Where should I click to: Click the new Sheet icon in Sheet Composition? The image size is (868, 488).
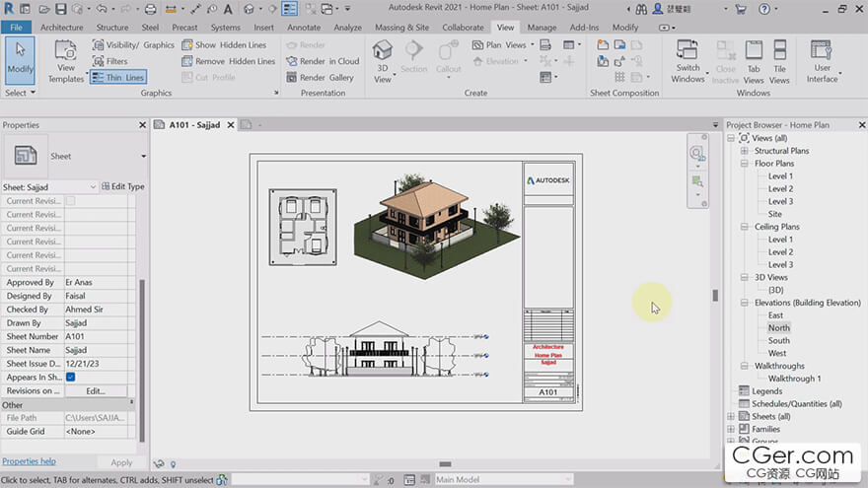coord(603,44)
